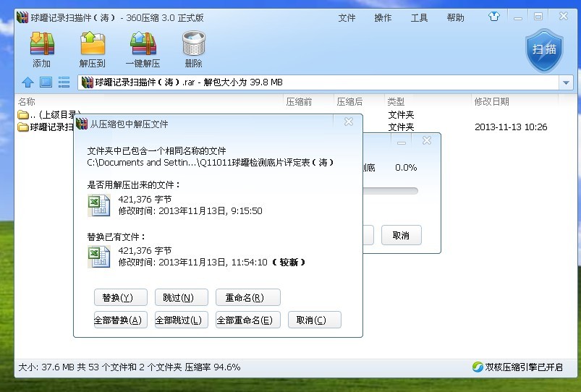Viewport: 581px width, 392px height.
Task: Click 取消 in the progress window
Action: coord(402,235)
